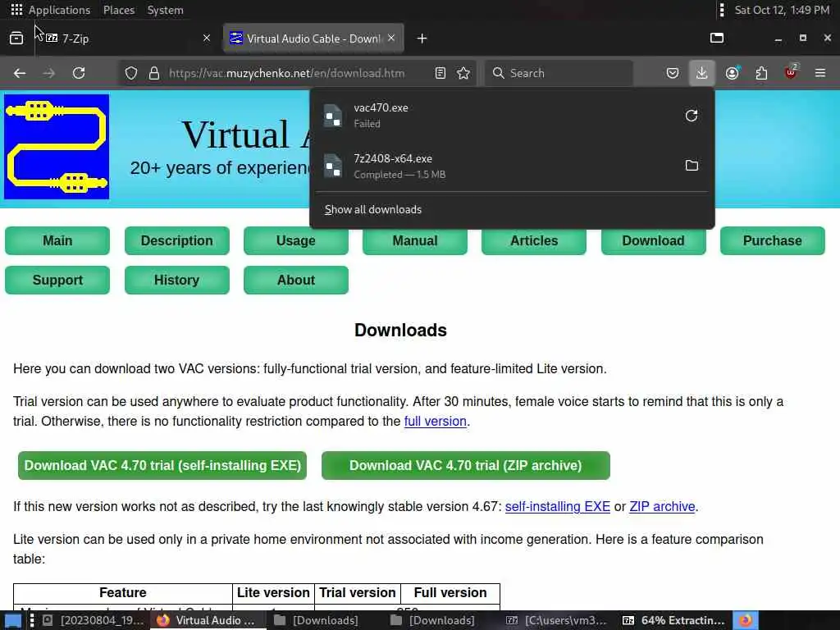Open the Usage page
The image size is (840, 630).
tap(295, 240)
